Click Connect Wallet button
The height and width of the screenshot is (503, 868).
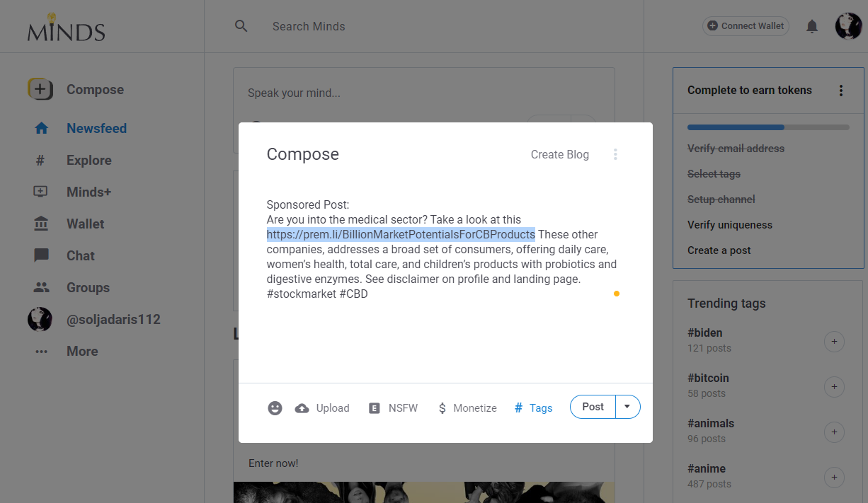tap(746, 26)
